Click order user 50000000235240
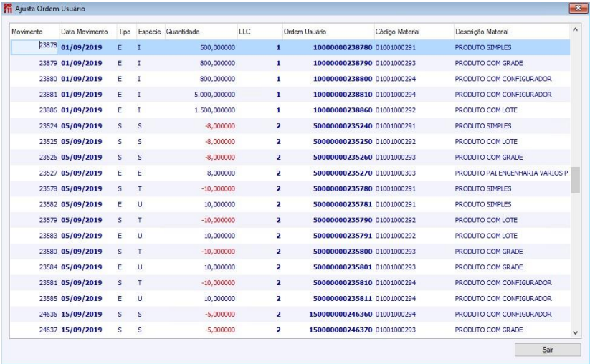Screen dimensions: 590x364 click(343, 126)
